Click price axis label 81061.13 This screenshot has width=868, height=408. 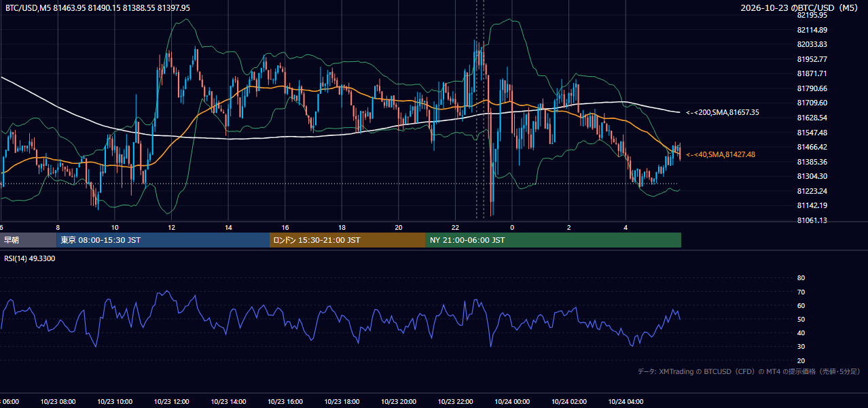pos(812,220)
